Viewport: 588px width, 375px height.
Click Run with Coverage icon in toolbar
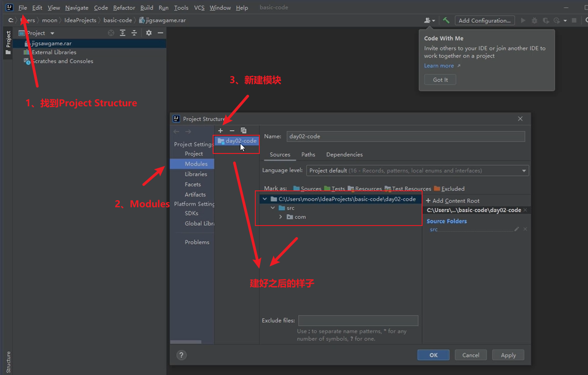coord(546,20)
